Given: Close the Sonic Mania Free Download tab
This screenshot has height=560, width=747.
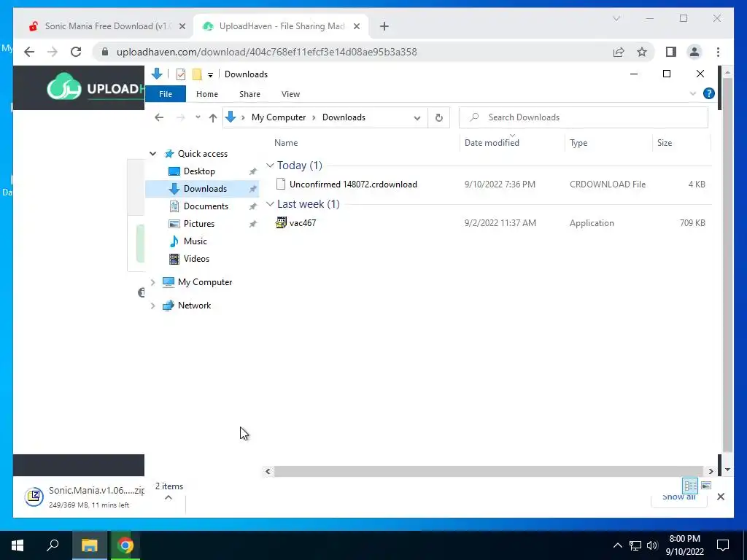Looking at the screenshot, I should point(182,26).
